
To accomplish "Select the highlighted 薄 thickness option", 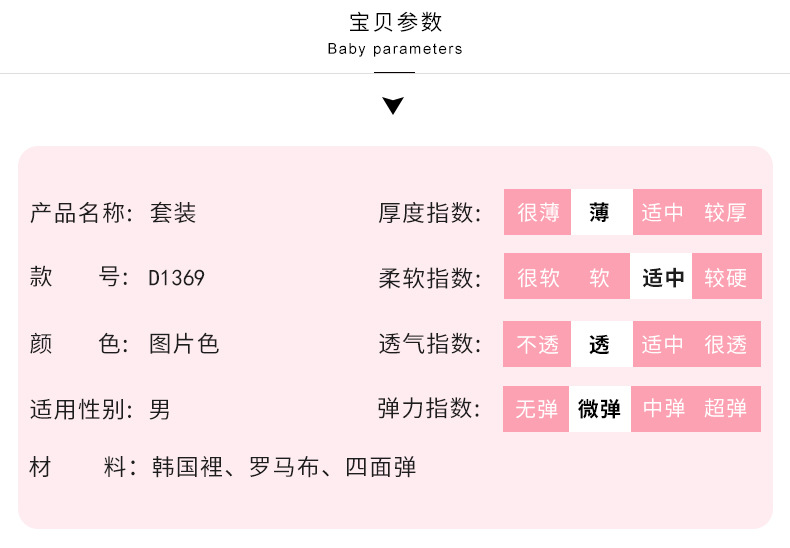I will pyautogui.click(x=600, y=212).
